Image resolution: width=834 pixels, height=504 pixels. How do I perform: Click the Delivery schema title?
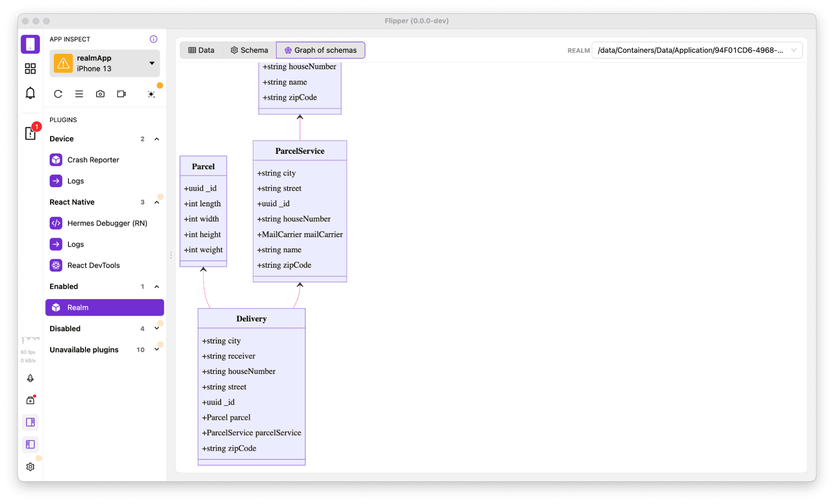[251, 318]
